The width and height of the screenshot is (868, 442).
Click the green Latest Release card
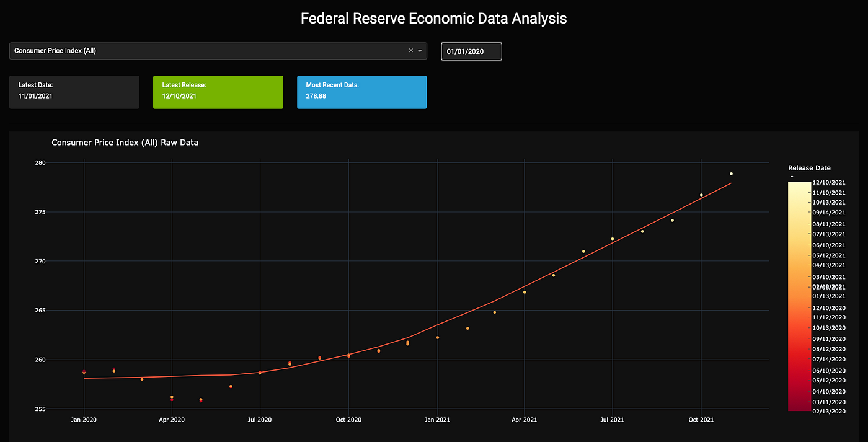(218, 92)
